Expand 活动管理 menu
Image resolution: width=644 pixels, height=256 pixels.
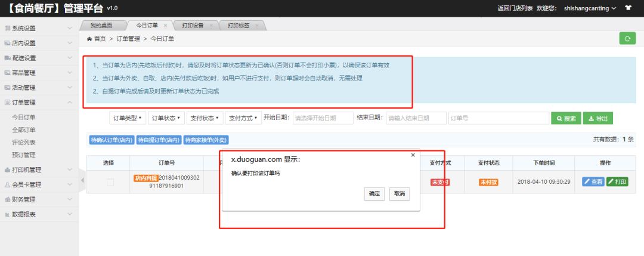point(39,88)
